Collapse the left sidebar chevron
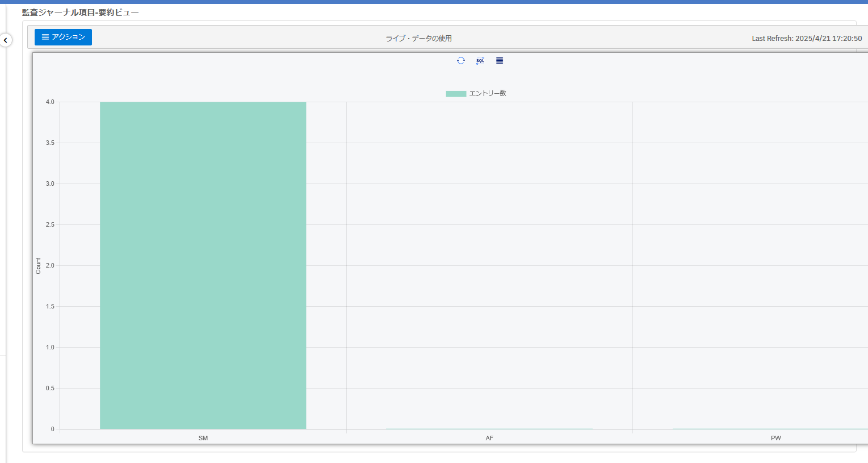 (6, 40)
